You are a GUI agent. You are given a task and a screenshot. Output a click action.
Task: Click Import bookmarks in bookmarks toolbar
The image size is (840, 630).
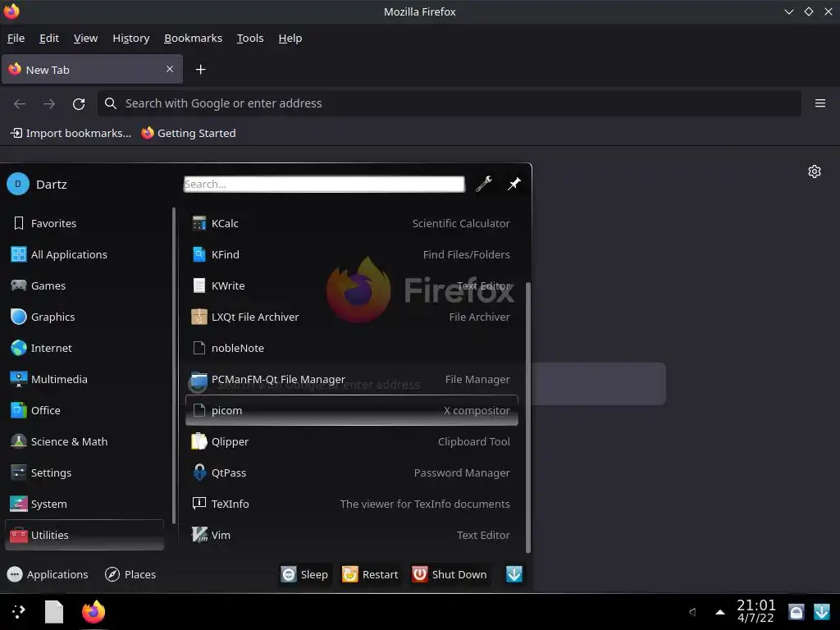(x=71, y=133)
